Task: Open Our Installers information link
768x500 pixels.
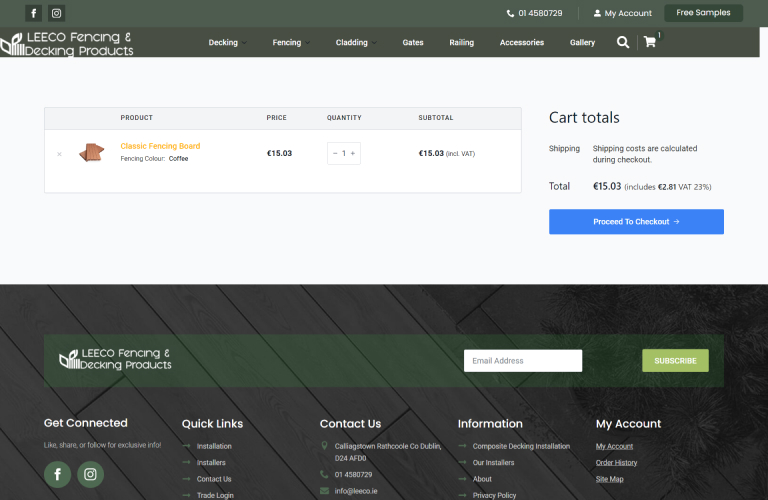Action: coord(493,462)
